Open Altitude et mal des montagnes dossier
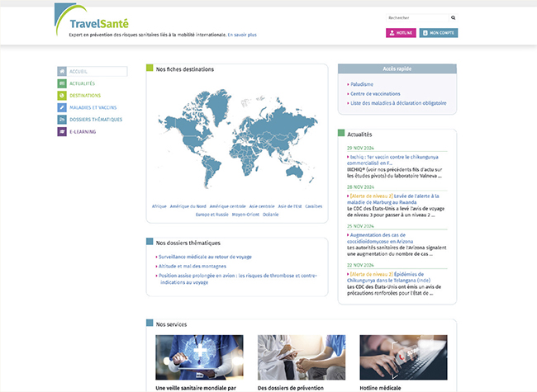This screenshot has height=392, width=537. pyautogui.click(x=192, y=266)
